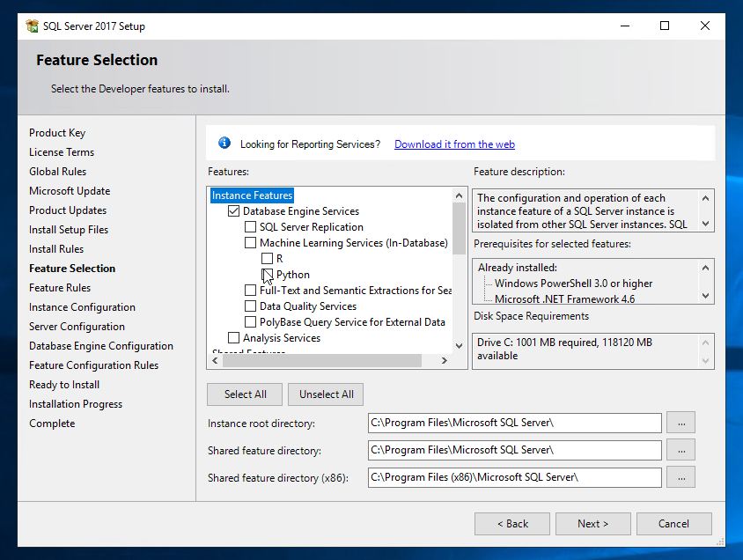
Task: Click features list scroll left arrow
Action: click(215, 360)
